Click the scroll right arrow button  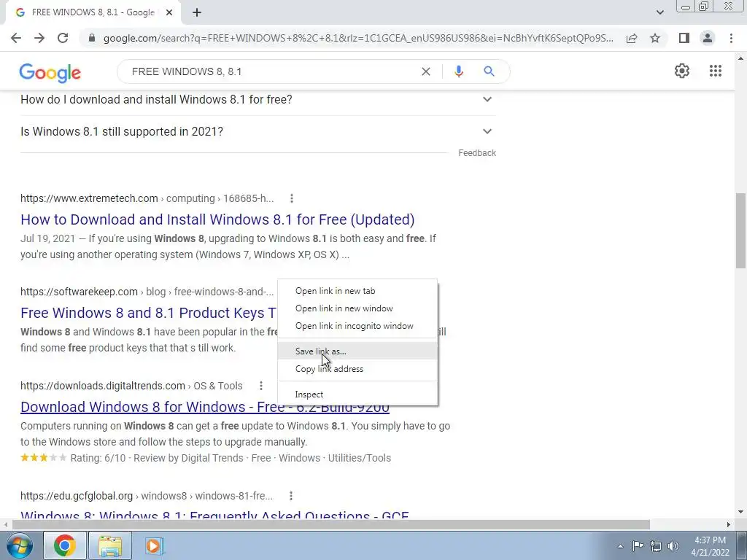[729, 525]
